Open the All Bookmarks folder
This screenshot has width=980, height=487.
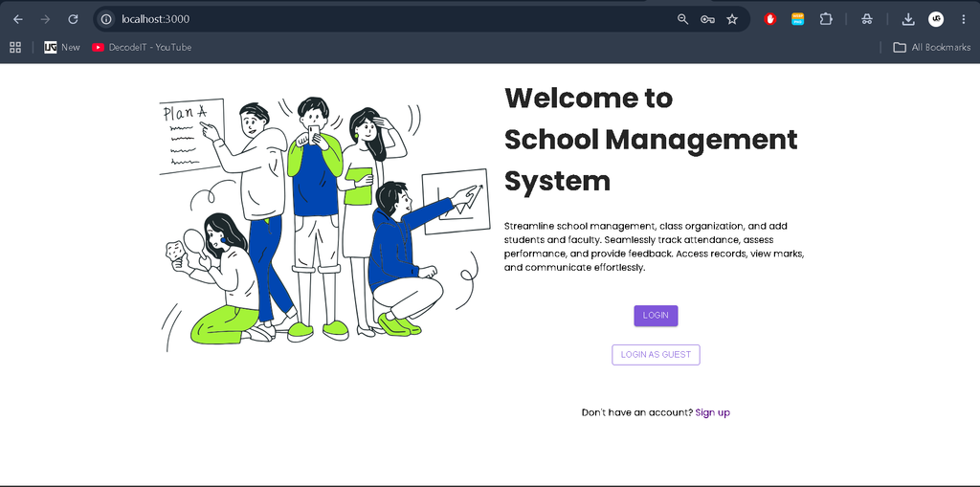(x=932, y=47)
